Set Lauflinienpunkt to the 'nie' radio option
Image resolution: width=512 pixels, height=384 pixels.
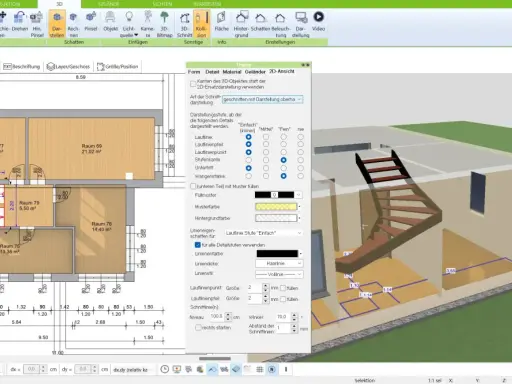click(300, 152)
